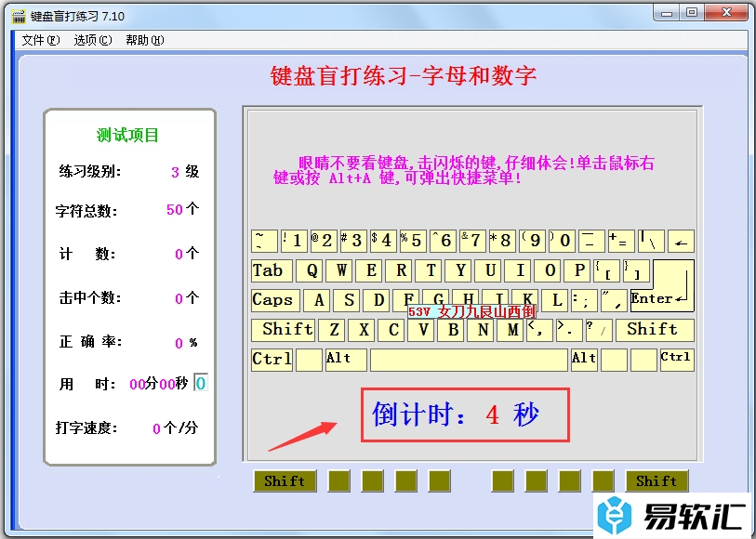This screenshot has height=539, width=756.
Task: Click the D key
Action: click(377, 300)
